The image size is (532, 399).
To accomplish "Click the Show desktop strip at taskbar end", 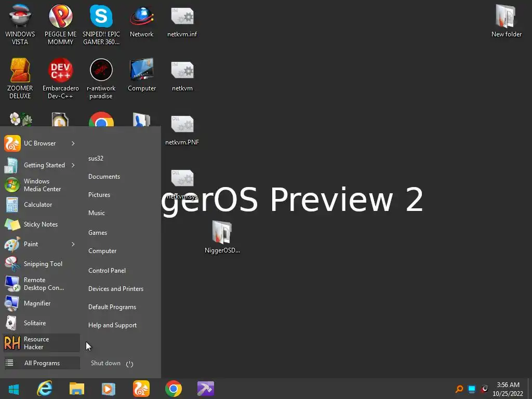I will coord(529,389).
